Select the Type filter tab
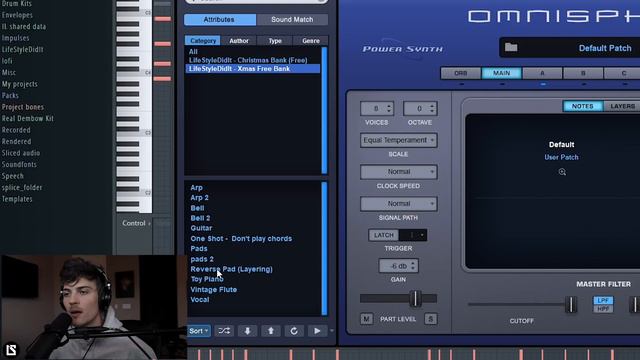The height and width of the screenshot is (360, 640). (275, 40)
